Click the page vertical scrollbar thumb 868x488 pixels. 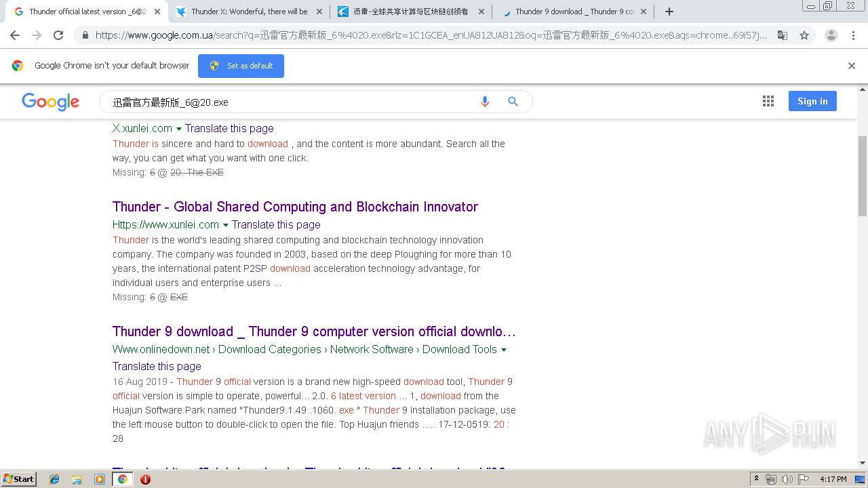coord(863,176)
